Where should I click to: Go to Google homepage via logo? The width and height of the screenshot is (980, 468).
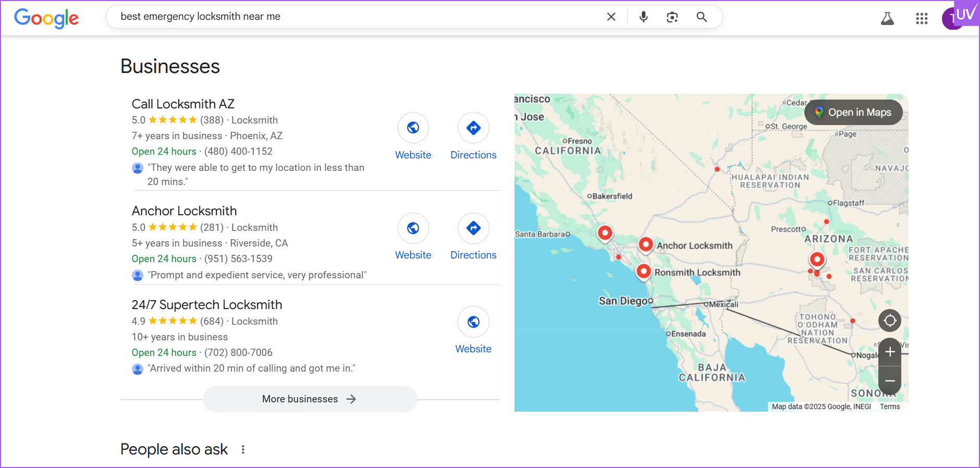click(x=46, y=18)
